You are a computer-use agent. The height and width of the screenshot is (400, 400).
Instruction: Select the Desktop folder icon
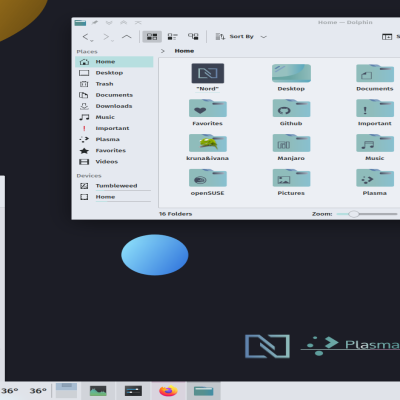click(x=291, y=73)
